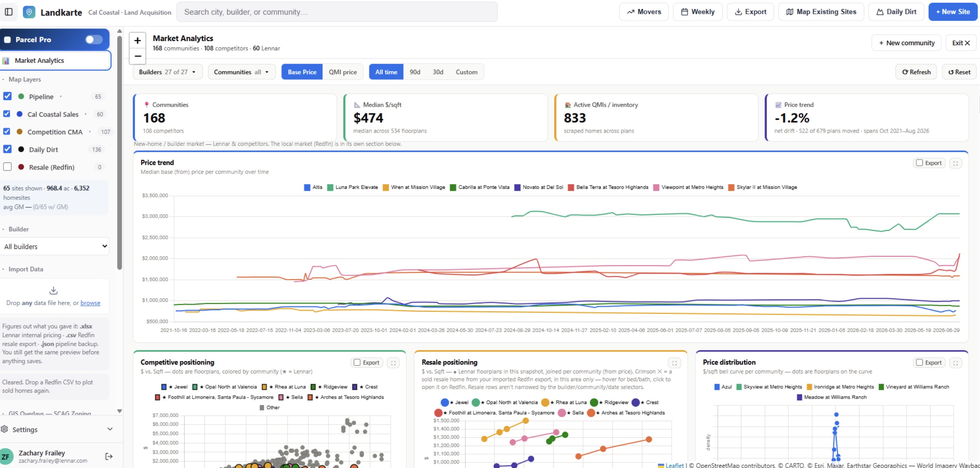The image size is (980, 468).
Task: Focus the search city, builder field
Action: point(337,12)
